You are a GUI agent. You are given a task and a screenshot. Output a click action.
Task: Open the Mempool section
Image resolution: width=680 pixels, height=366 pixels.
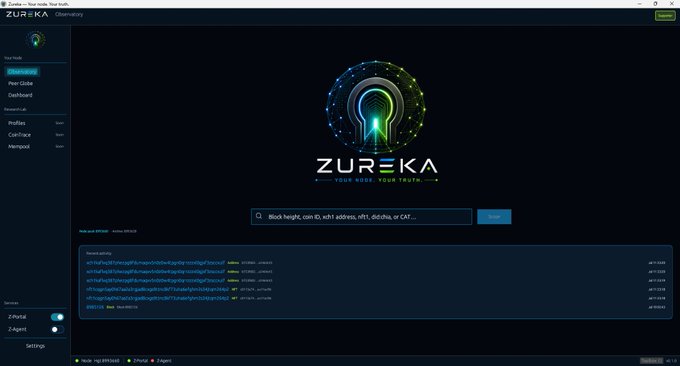[x=19, y=147]
